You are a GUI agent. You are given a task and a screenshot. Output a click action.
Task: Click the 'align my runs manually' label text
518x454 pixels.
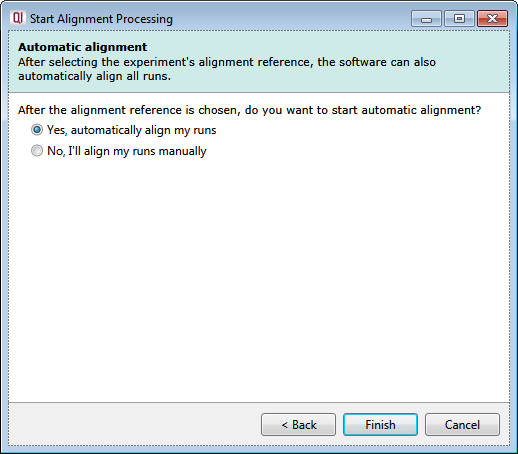click(145, 151)
